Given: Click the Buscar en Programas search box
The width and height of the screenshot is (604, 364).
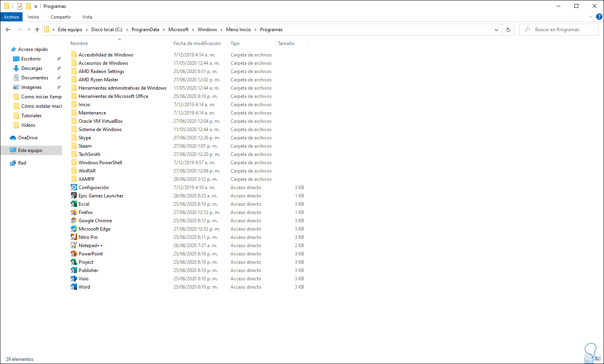Looking at the screenshot, I should pos(559,30).
